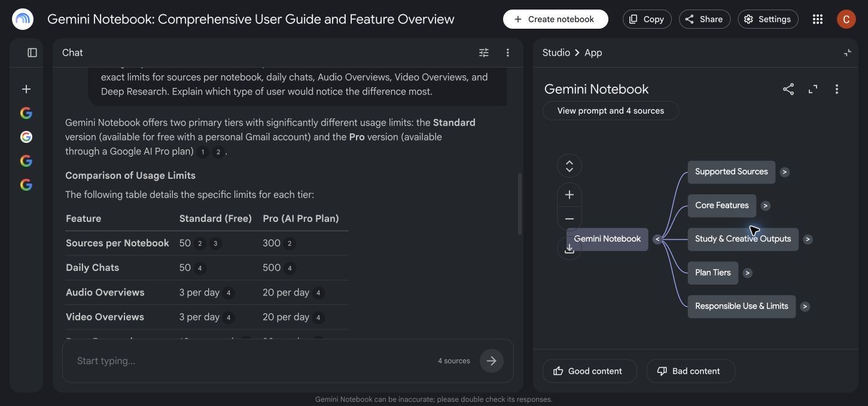The image size is (868, 406).
Task: Open citation 1 after AI Pro plan
Action: tap(203, 152)
